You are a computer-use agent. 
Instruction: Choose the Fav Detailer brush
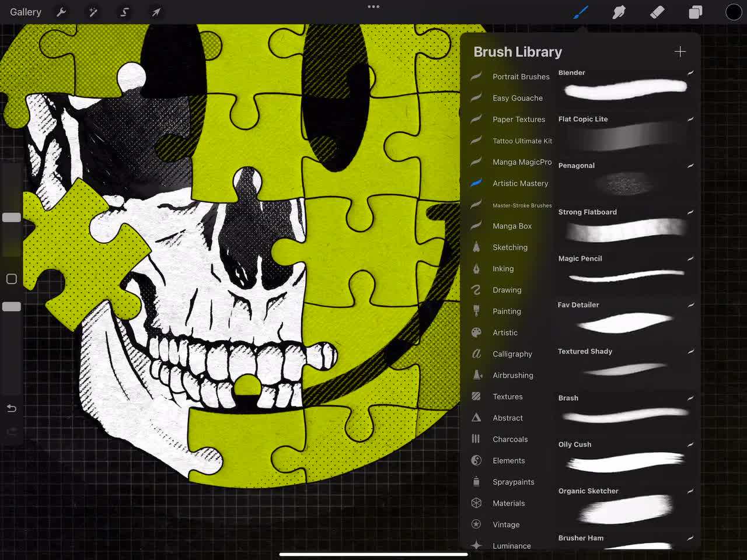click(626, 319)
